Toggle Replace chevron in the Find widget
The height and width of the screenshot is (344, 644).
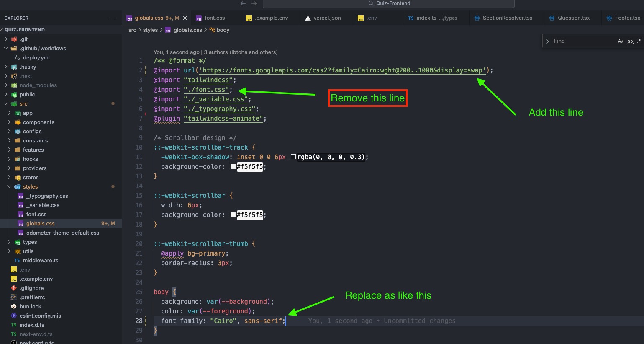(x=547, y=41)
